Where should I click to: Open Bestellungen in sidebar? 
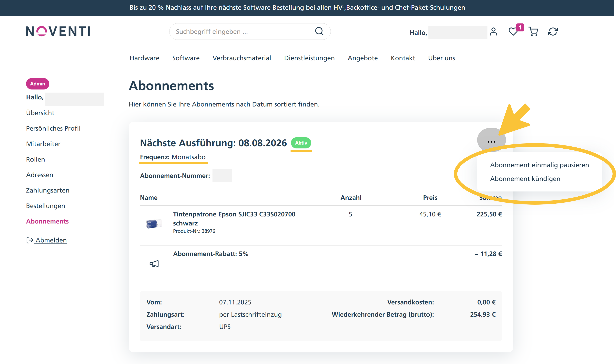coord(45,206)
